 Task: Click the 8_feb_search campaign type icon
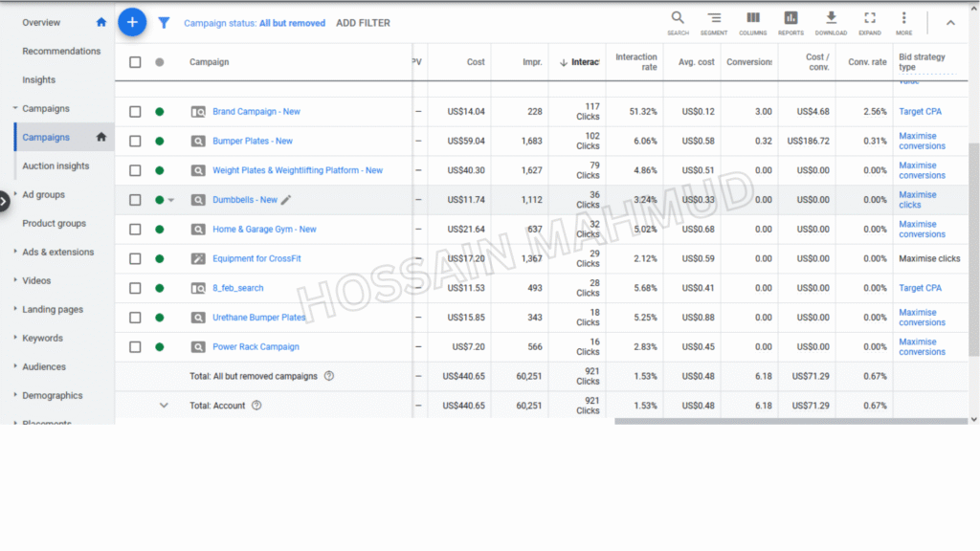tap(198, 288)
